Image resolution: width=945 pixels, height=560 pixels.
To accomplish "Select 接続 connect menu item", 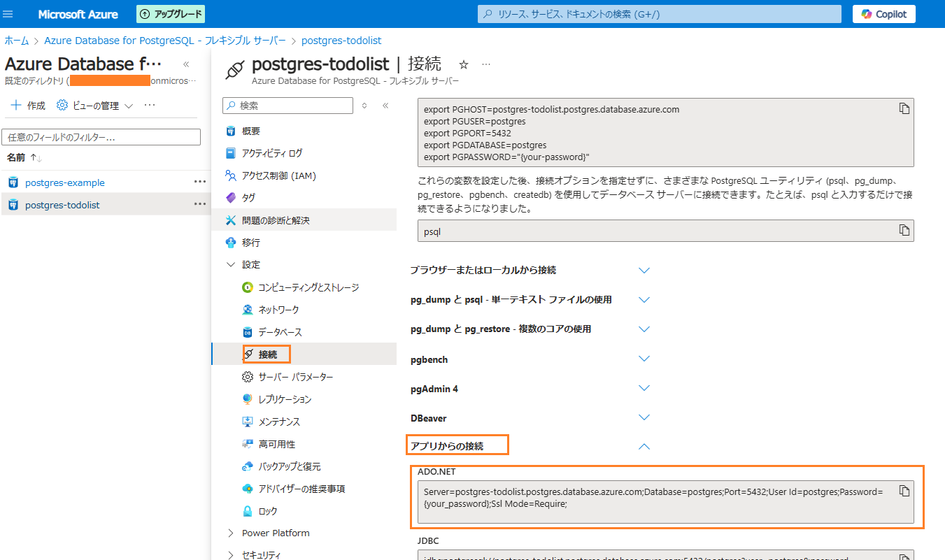I will (x=267, y=354).
